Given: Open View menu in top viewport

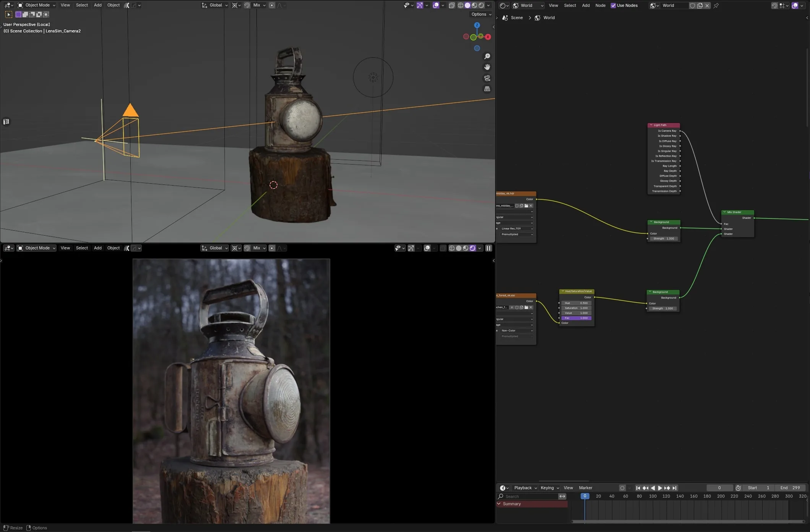Looking at the screenshot, I should pos(65,5).
